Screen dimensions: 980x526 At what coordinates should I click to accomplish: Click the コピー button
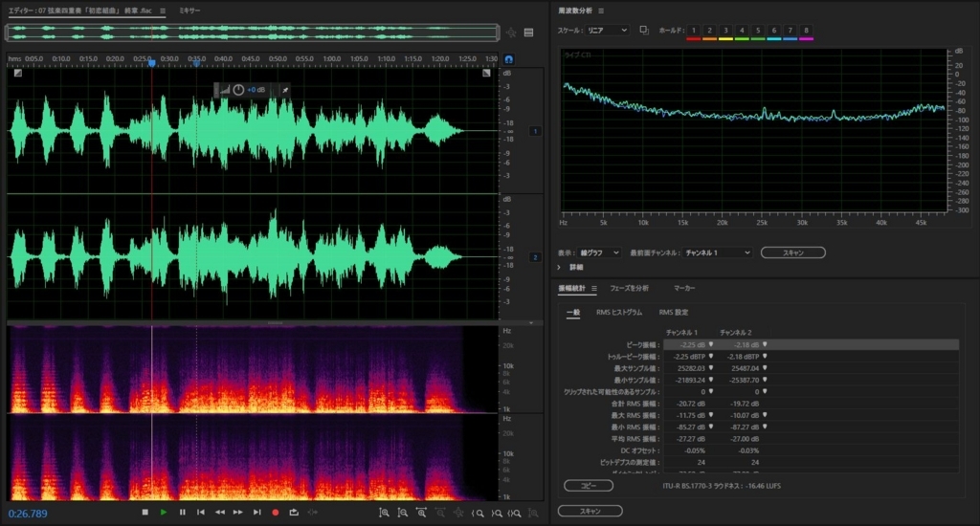coord(589,486)
